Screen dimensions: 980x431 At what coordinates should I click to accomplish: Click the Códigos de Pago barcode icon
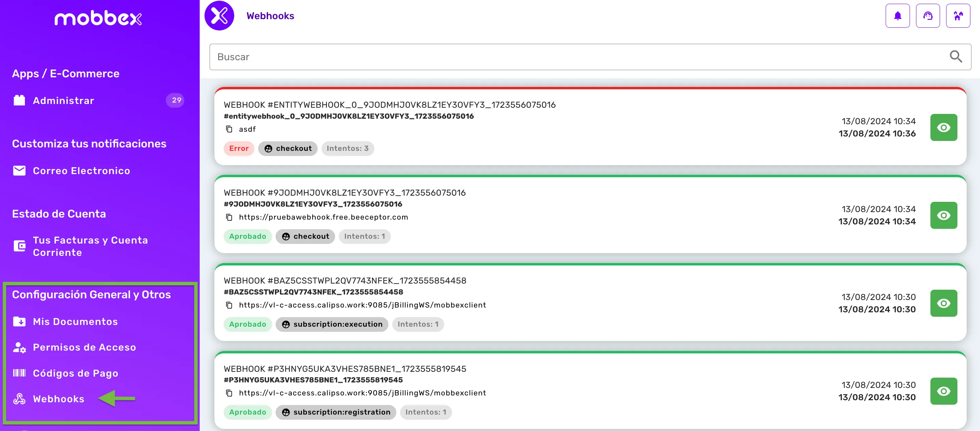click(x=19, y=373)
